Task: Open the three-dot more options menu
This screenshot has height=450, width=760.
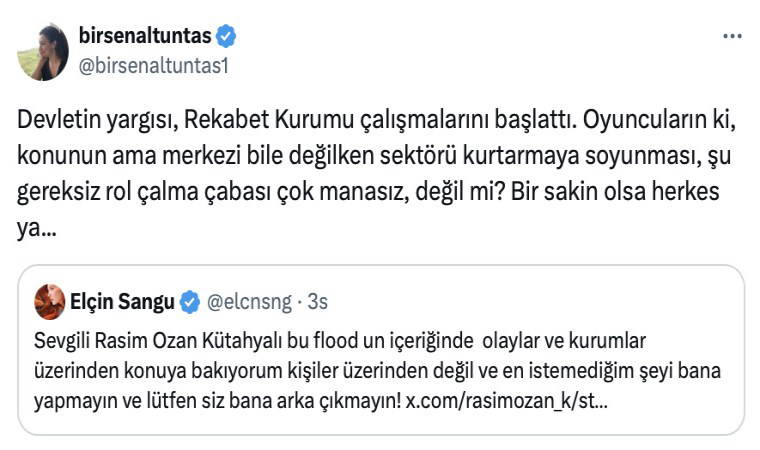Action: pos(732,37)
